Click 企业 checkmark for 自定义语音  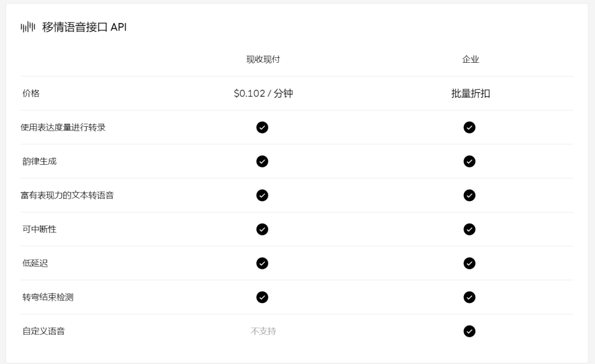pos(469,331)
